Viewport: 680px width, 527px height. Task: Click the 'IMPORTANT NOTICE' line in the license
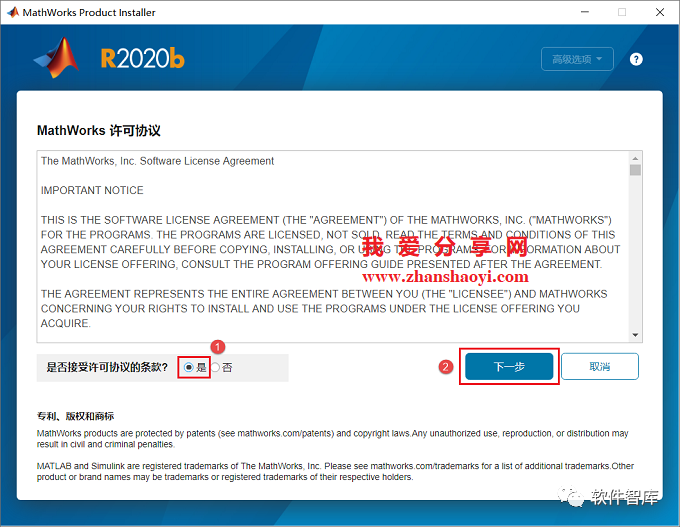[92, 190]
